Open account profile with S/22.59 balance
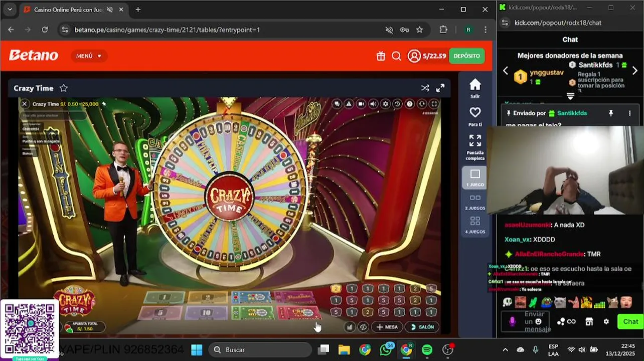The width and height of the screenshot is (644, 361). click(x=427, y=56)
